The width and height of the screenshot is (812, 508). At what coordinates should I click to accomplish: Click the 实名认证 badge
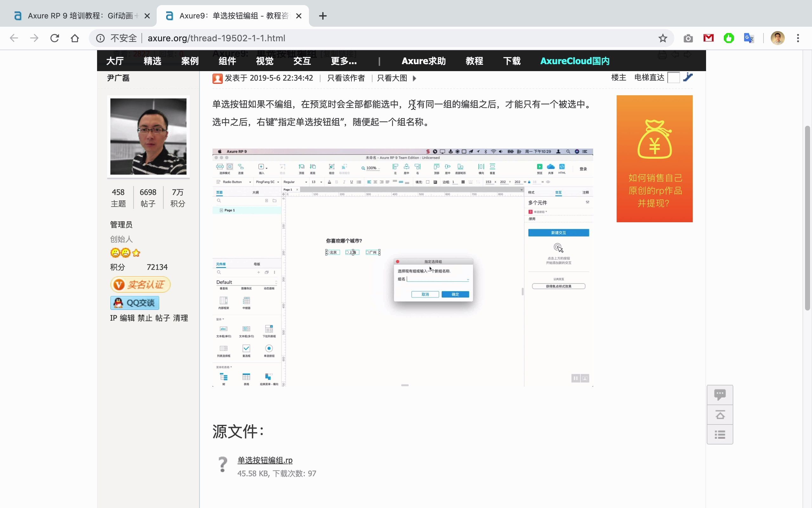[140, 284]
